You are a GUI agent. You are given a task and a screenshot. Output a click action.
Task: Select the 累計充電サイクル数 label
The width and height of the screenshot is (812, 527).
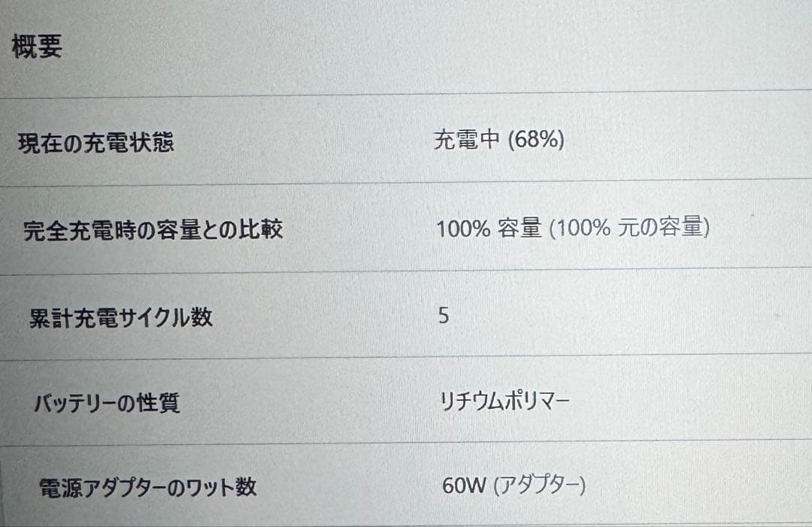pos(120,318)
